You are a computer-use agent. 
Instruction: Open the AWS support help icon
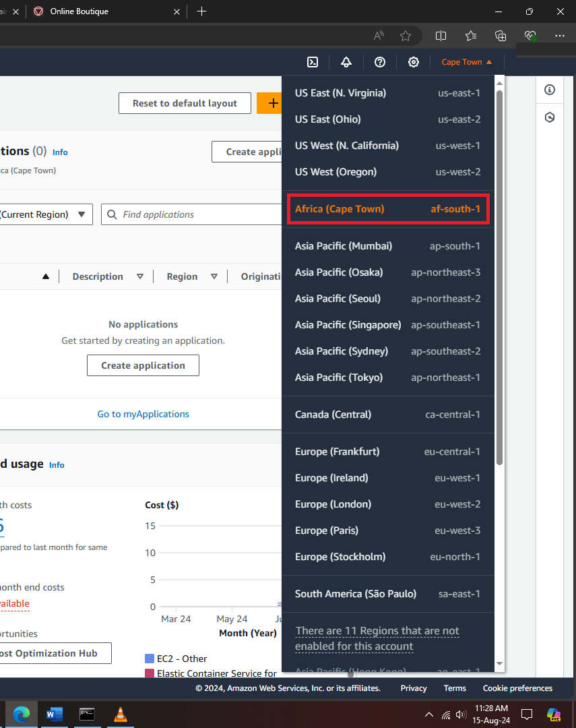coord(380,62)
